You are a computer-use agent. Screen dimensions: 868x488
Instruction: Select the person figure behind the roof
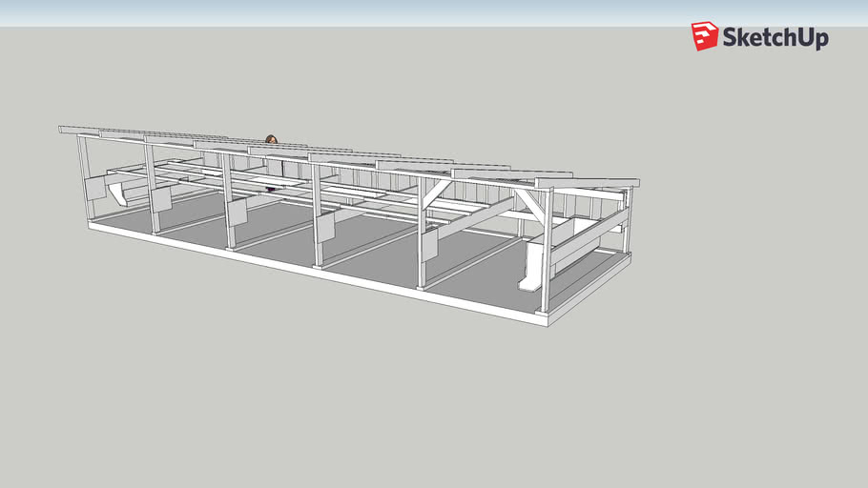[271, 140]
